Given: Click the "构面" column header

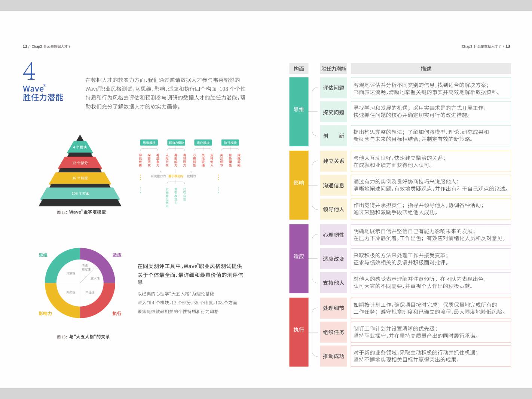Looking at the screenshot, I should click(299, 69).
